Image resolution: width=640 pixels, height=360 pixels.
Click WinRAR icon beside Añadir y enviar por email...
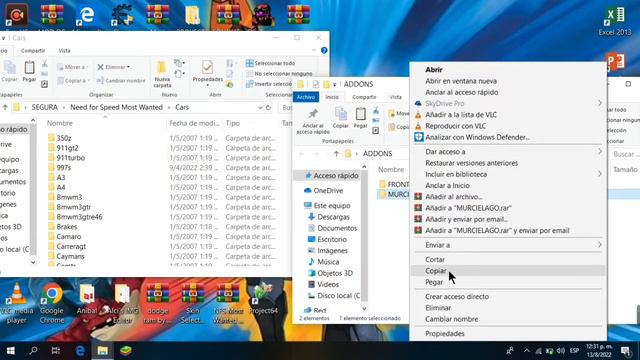pyautogui.click(x=418, y=219)
